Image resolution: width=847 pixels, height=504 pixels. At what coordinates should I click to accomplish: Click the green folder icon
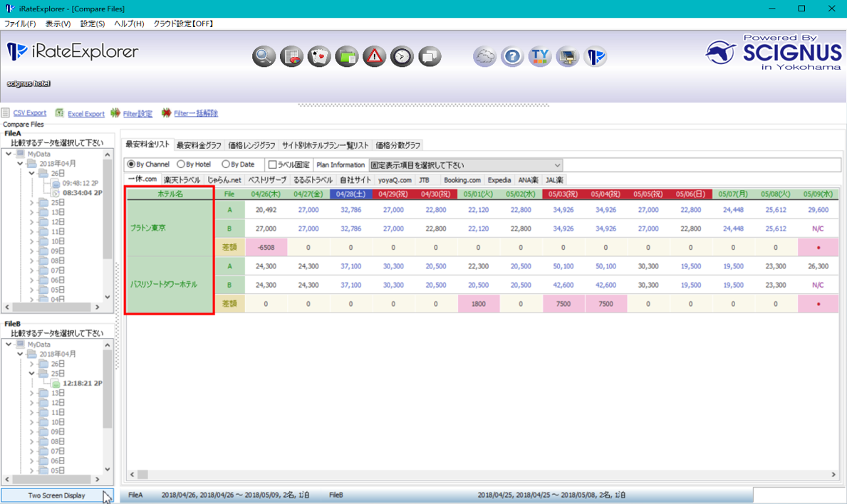pyautogui.click(x=346, y=56)
